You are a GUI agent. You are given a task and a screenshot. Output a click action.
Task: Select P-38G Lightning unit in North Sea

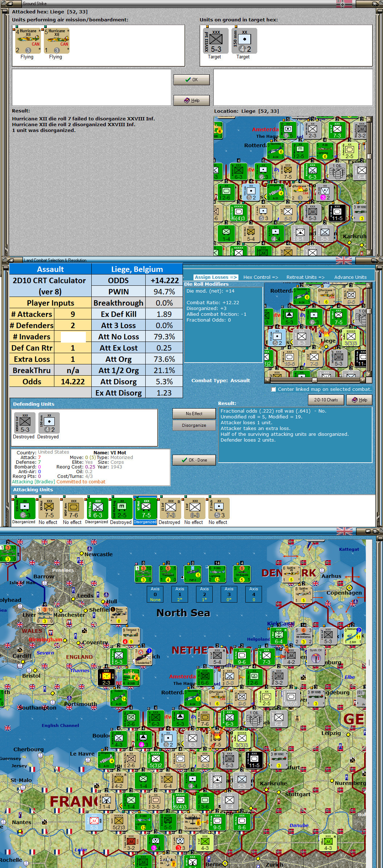(x=217, y=574)
